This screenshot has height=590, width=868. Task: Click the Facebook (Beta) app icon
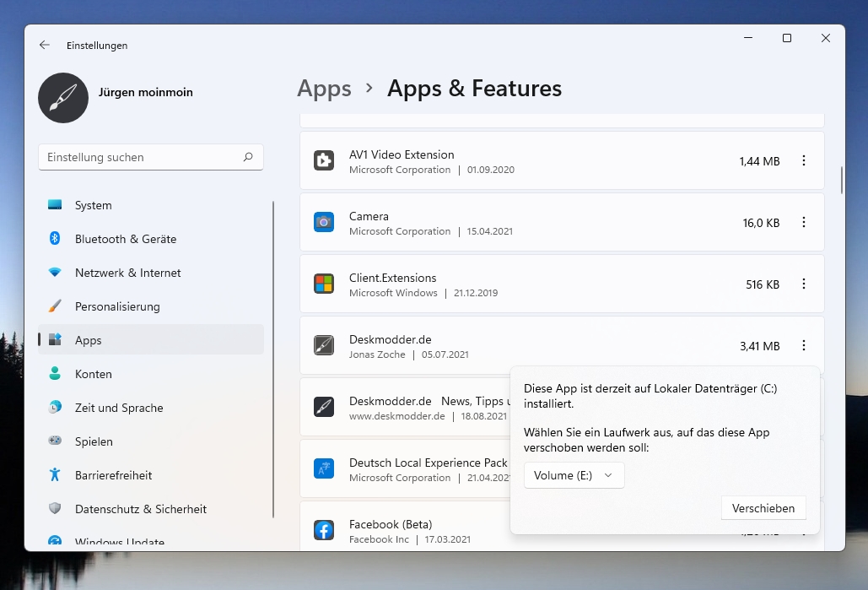[324, 530]
